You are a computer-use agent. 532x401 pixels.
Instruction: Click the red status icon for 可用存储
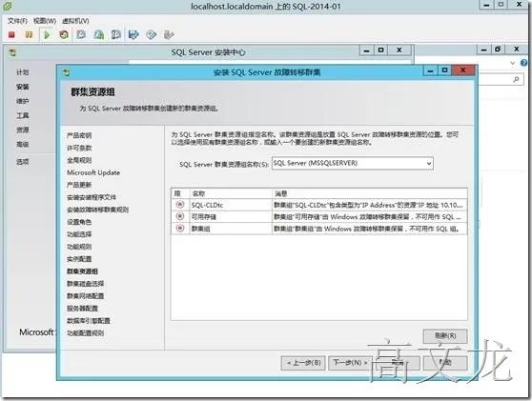(x=180, y=216)
